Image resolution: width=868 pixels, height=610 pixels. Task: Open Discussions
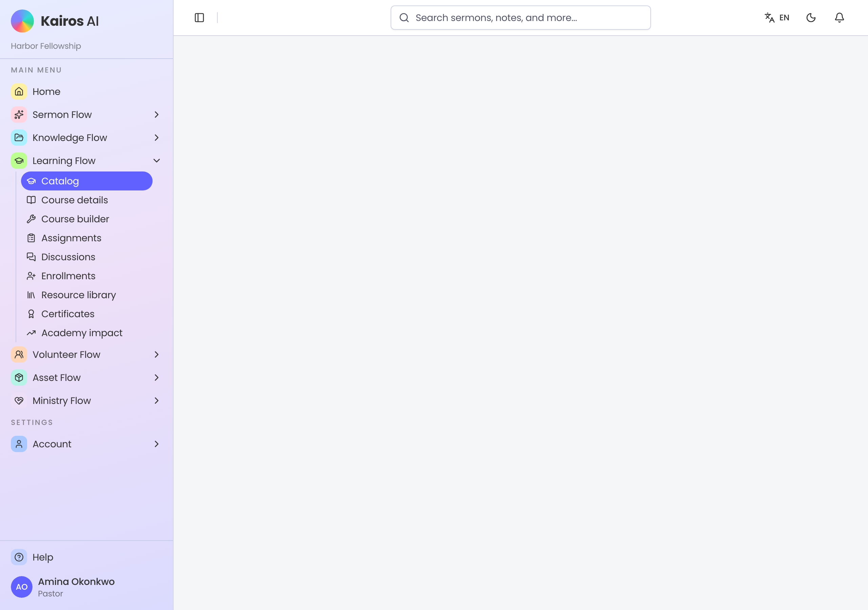[86, 257]
